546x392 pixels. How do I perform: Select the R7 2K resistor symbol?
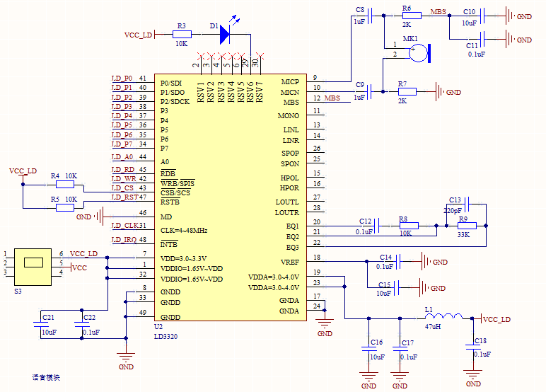[407, 92]
